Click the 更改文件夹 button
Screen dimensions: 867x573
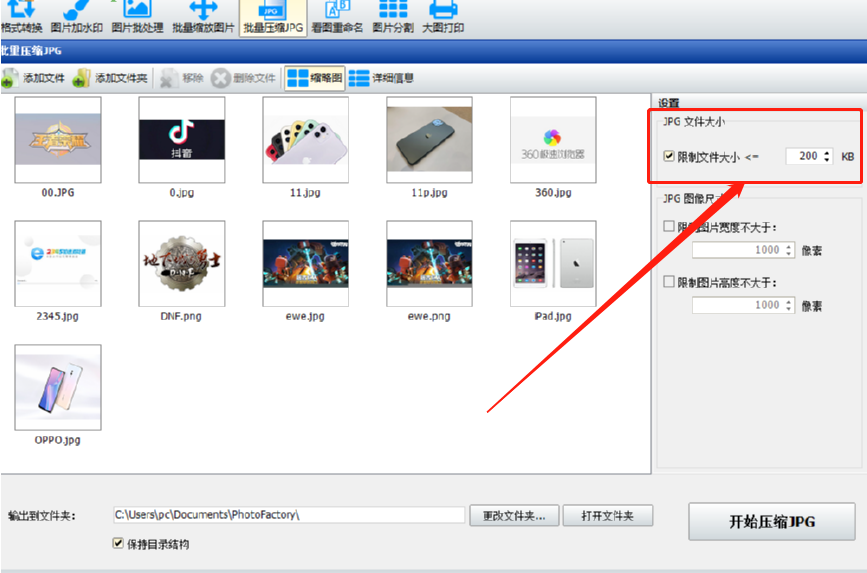click(514, 515)
